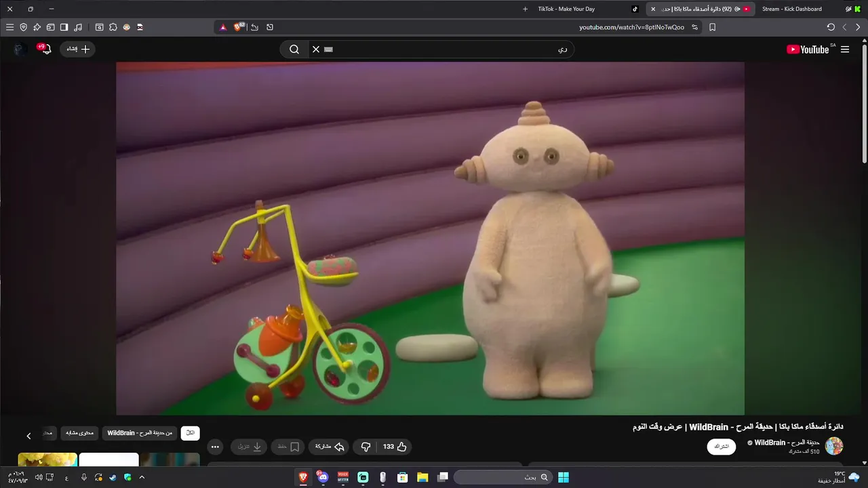Click the Share button under the video

330,447
